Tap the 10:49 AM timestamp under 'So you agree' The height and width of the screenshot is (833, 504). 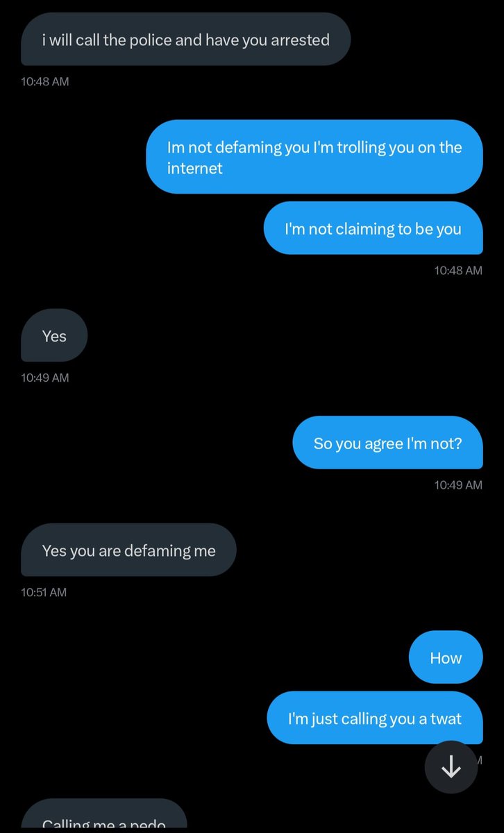pyautogui.click(x=458, y=485)
